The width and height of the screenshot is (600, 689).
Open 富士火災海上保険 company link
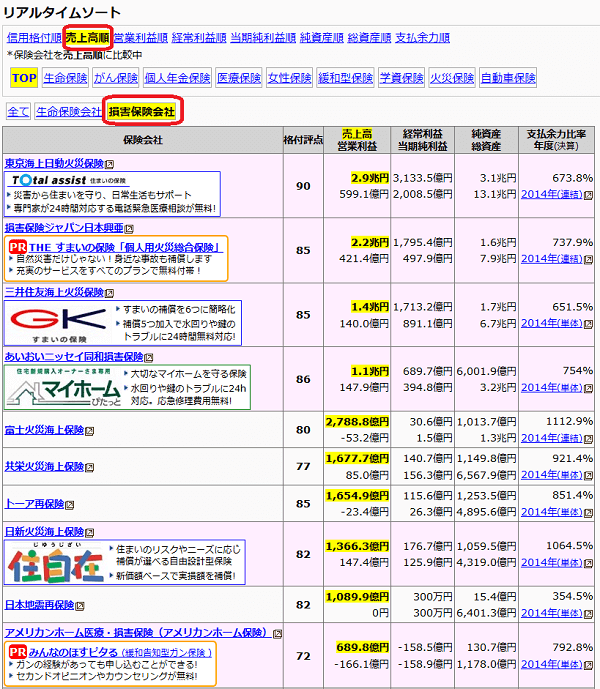tap(44, 430)
